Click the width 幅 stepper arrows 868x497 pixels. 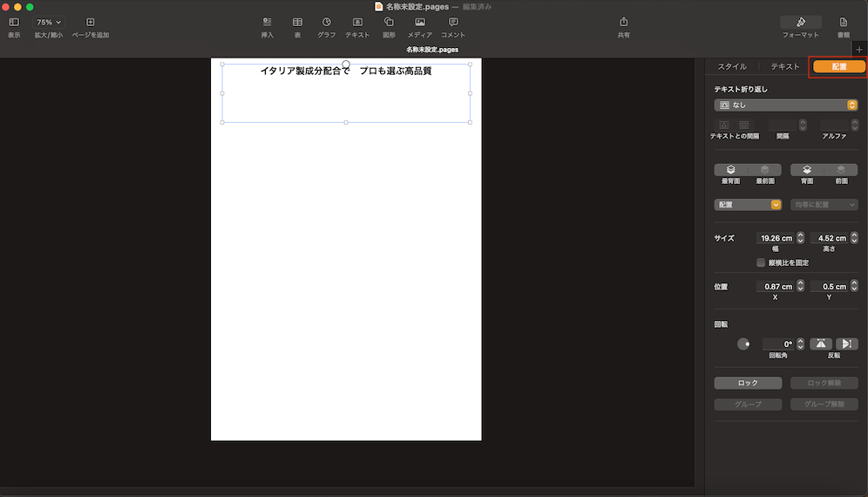point(801,238)
